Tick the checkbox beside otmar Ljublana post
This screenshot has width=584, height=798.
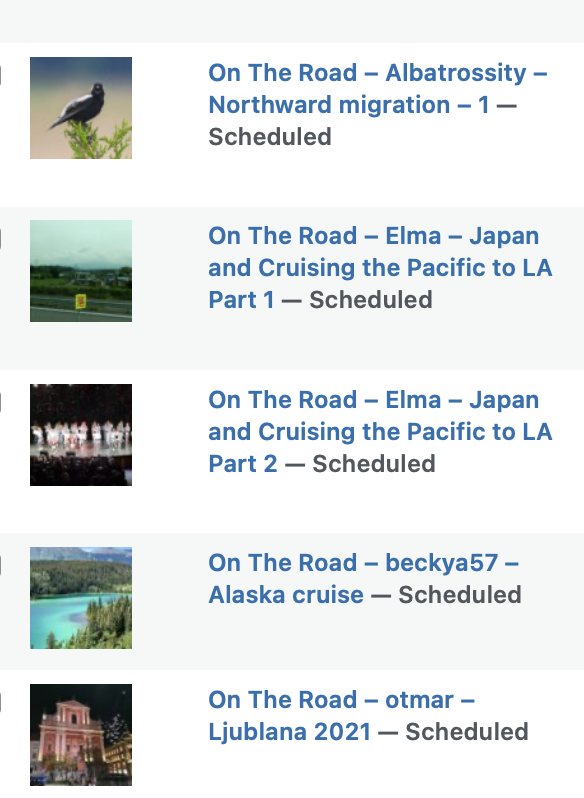tap(1, 702)
